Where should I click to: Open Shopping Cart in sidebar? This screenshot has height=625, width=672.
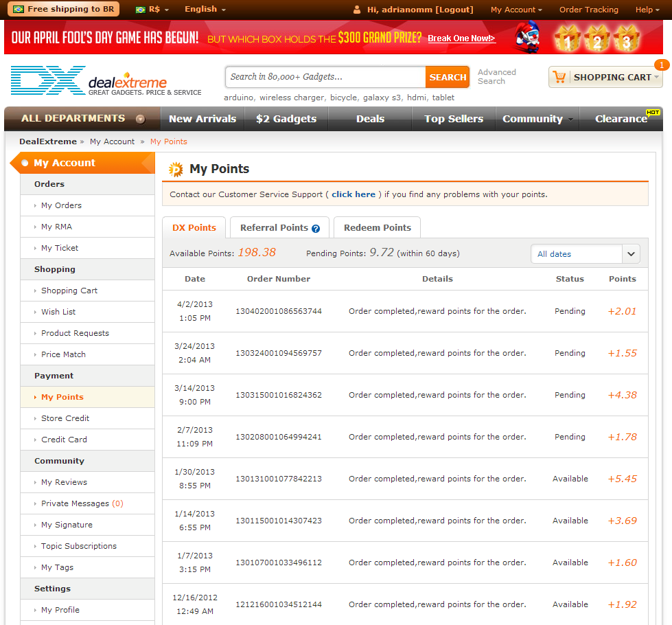point(87,291)
